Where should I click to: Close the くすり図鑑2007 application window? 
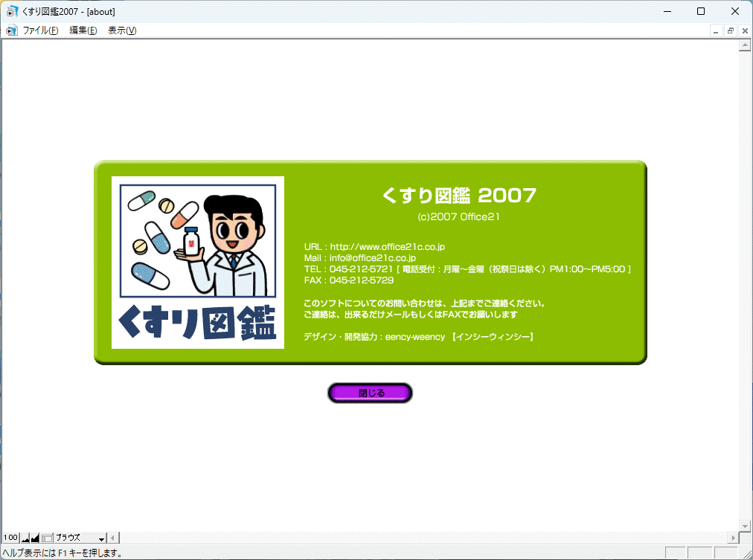pyautogui.click(x=735, y=11)
